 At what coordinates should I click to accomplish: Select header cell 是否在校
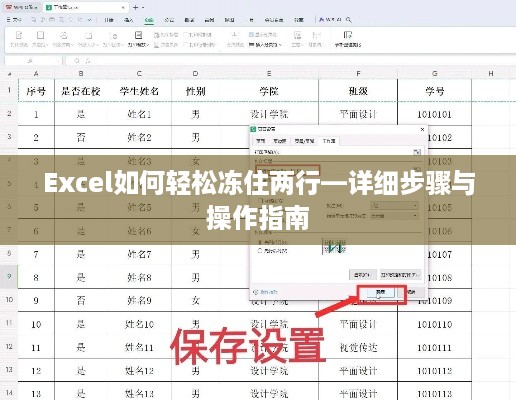click(81, 91)
